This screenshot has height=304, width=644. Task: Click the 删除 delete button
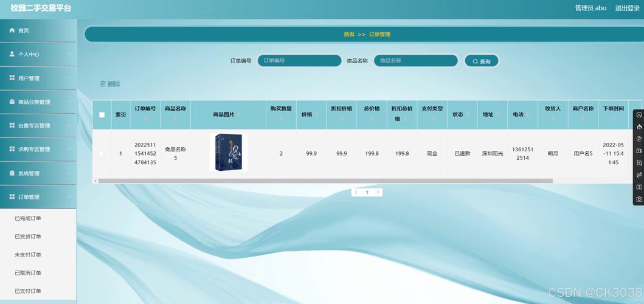[x=110, y=84]
